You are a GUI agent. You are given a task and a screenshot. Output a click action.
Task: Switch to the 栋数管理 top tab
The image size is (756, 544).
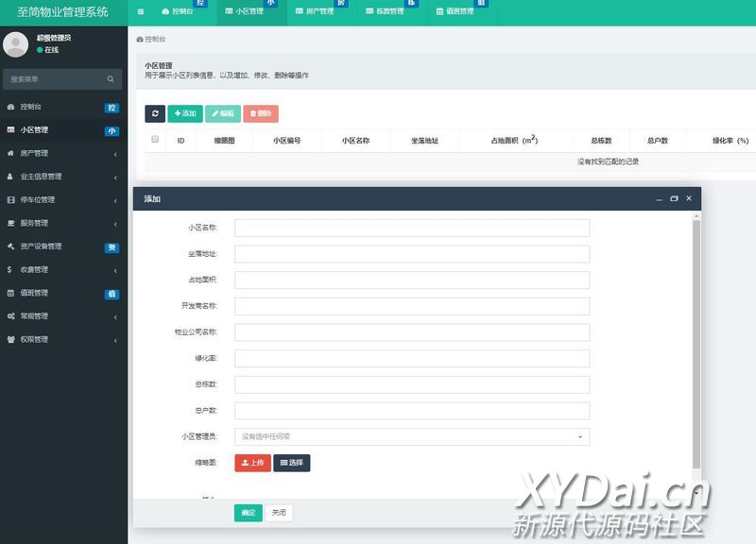click(385, 11)
